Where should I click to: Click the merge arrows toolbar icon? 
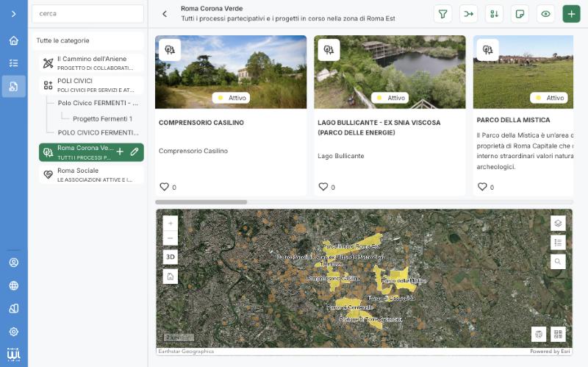469,14
